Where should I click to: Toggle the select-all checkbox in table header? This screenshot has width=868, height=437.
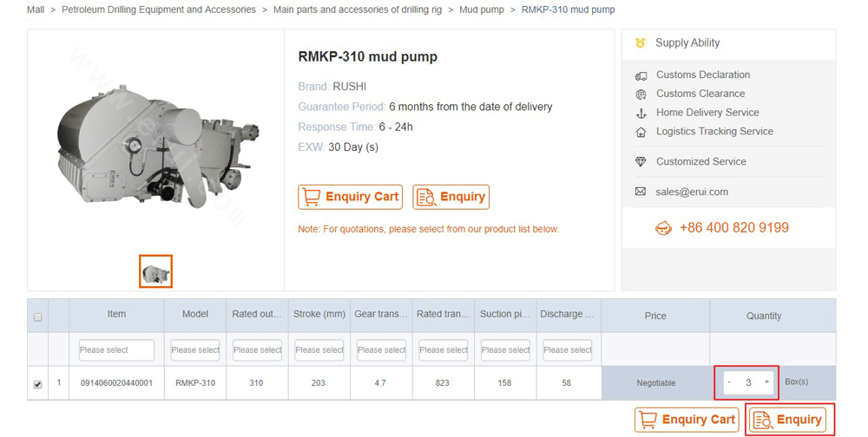(37, 317)
